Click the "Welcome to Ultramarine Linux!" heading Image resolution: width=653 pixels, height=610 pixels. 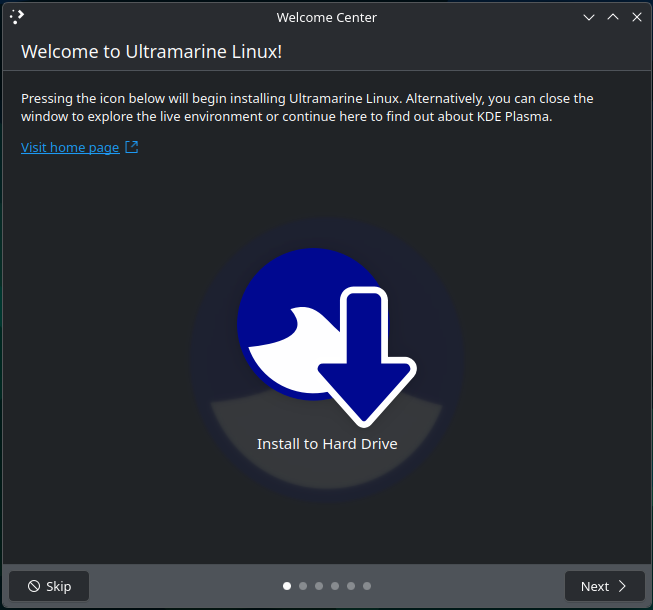point(151,51)
